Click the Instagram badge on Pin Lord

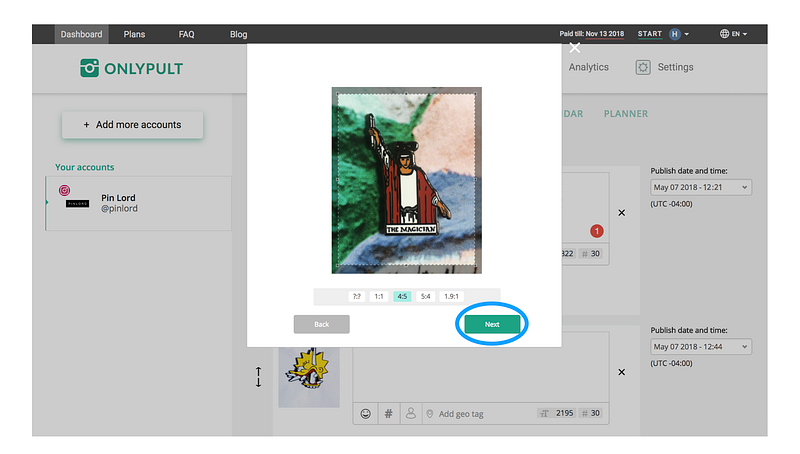(64, 190)
